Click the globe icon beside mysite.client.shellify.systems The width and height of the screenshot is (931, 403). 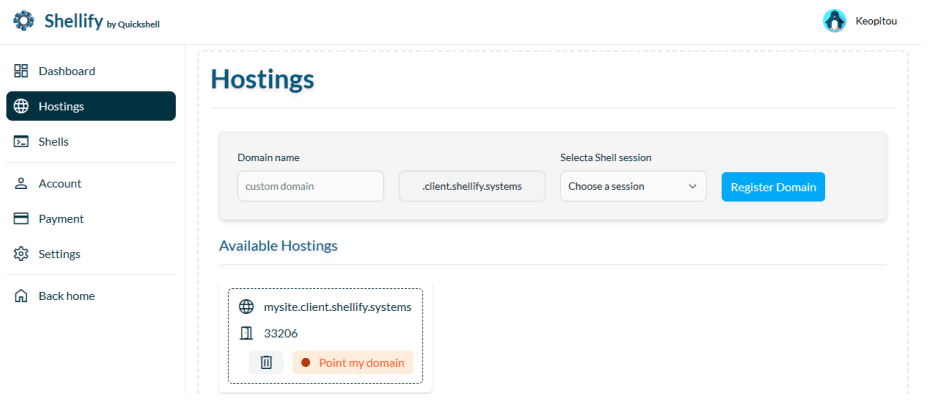[x=246, y=307]
